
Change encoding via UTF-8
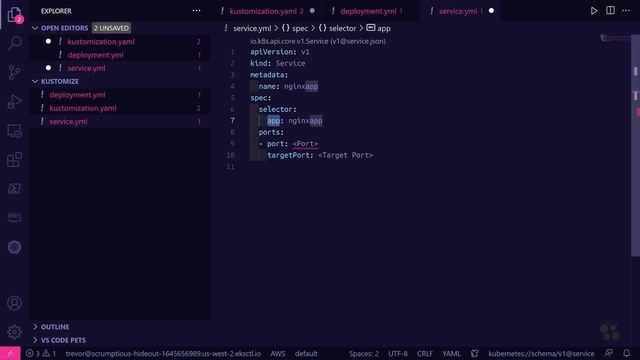(x=398, y=353)
